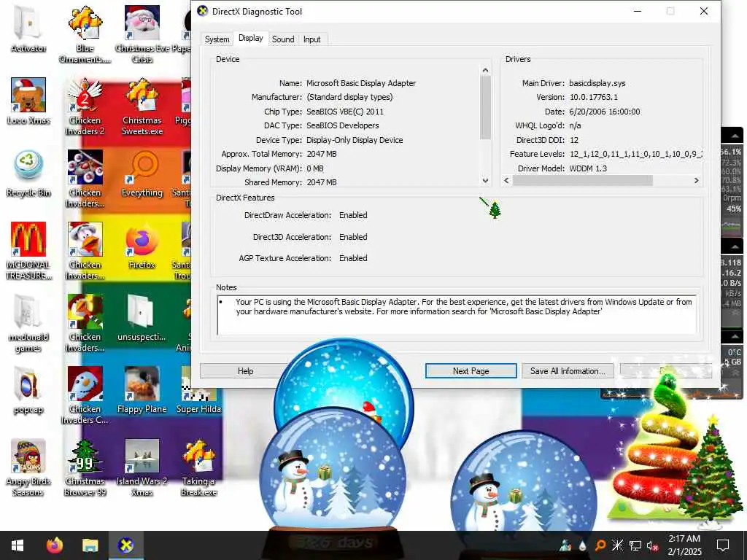Screen dimensions: 747x560
Task: Click the muted volume tray icon
Action: click(653, 545)
